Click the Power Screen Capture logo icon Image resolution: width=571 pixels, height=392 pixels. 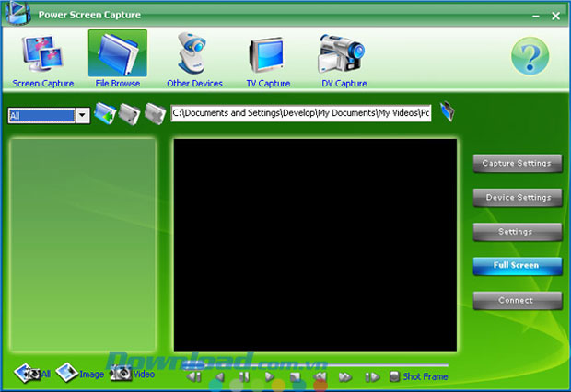tap(17, 13)
